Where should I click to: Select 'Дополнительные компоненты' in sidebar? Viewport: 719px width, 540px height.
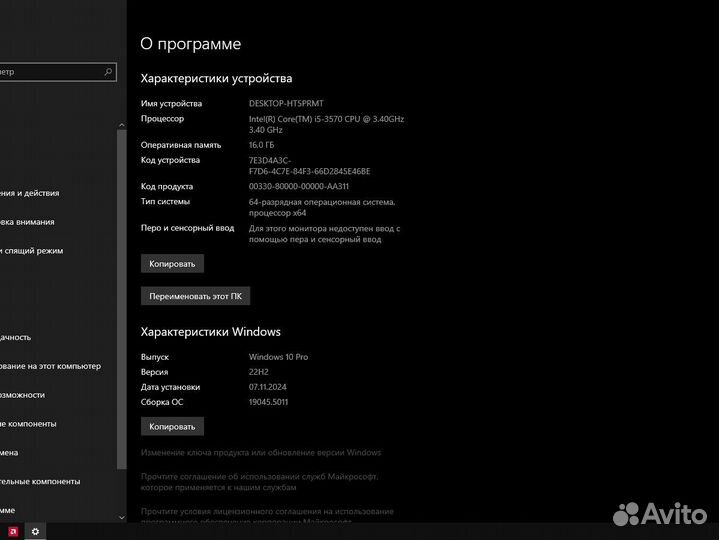(x=40, y=481)
